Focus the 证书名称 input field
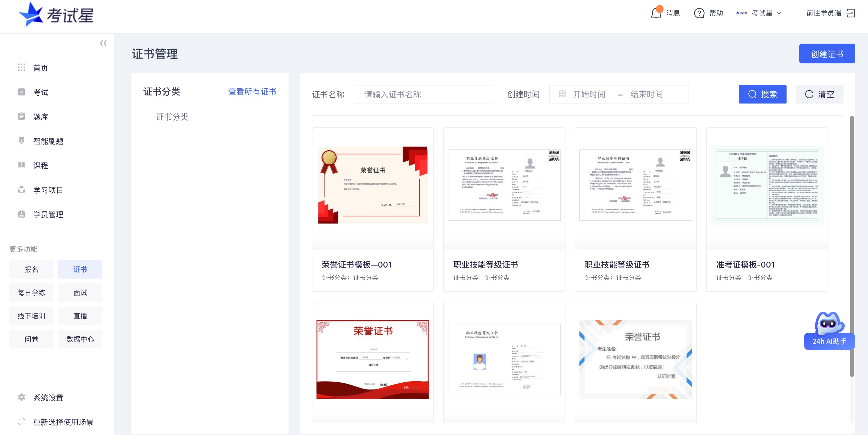The image size is (868, 435). (x=423, y=94)
